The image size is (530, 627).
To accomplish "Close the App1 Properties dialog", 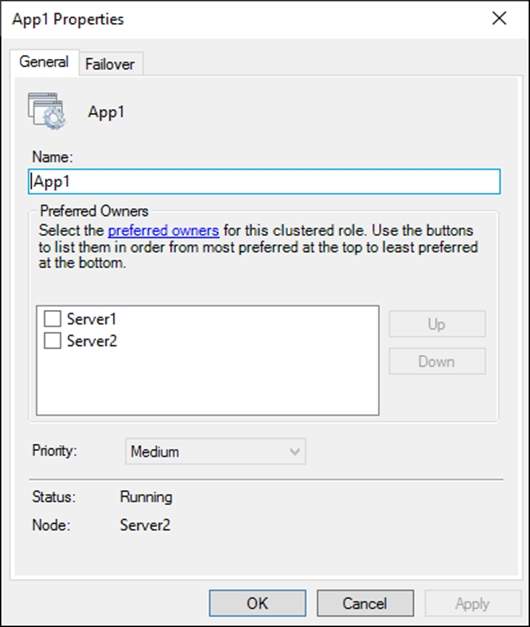I will [x=499, y=18].
